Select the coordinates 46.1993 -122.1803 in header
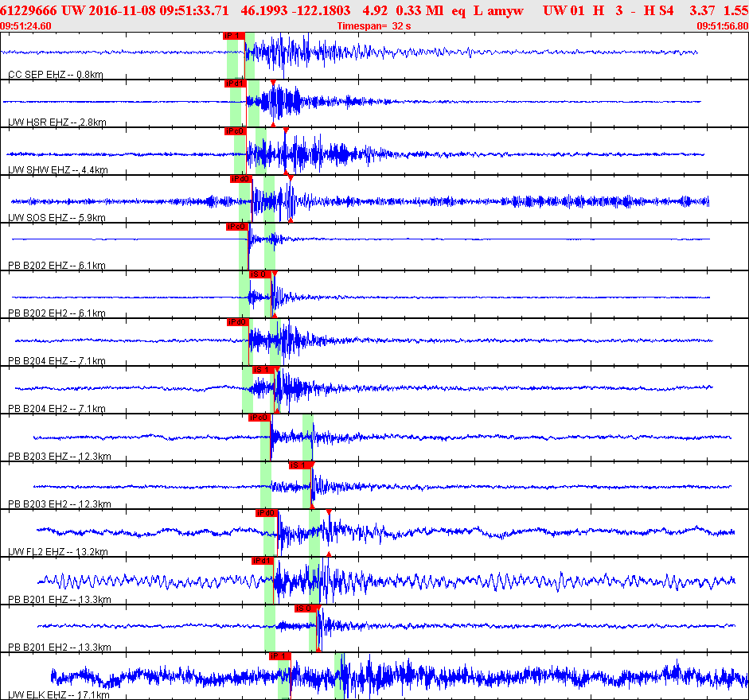Image resolution: width=749 pixels, height=700 pixels. [x=295, y=10]
